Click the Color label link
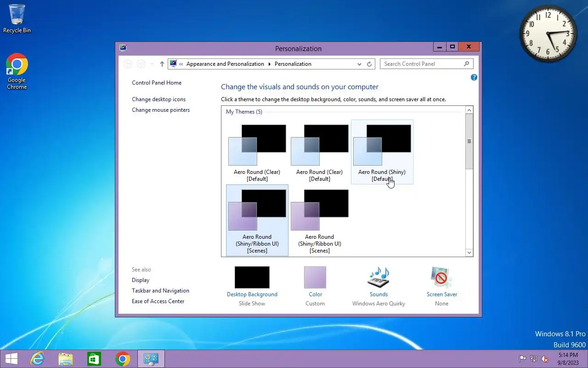Screen dimensions: 588x368 point(315,294)
